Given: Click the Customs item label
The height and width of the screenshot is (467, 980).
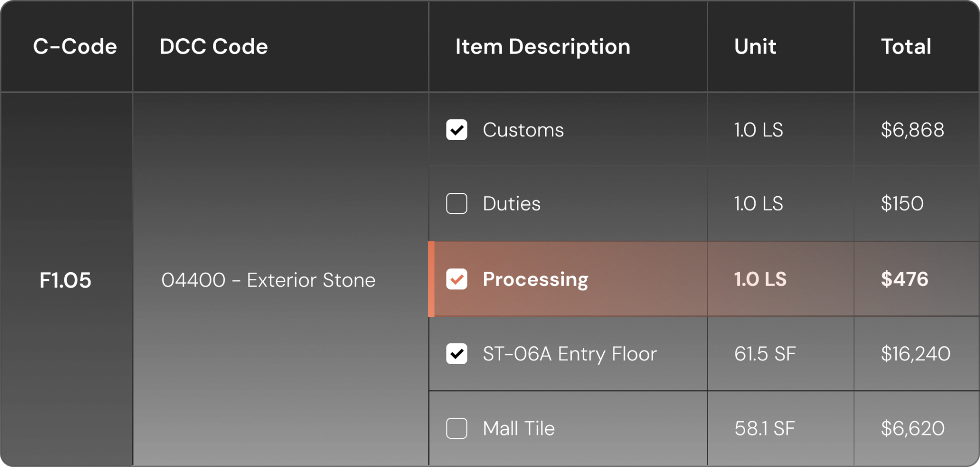Looking at the screenshot, I should coord(523,130).
